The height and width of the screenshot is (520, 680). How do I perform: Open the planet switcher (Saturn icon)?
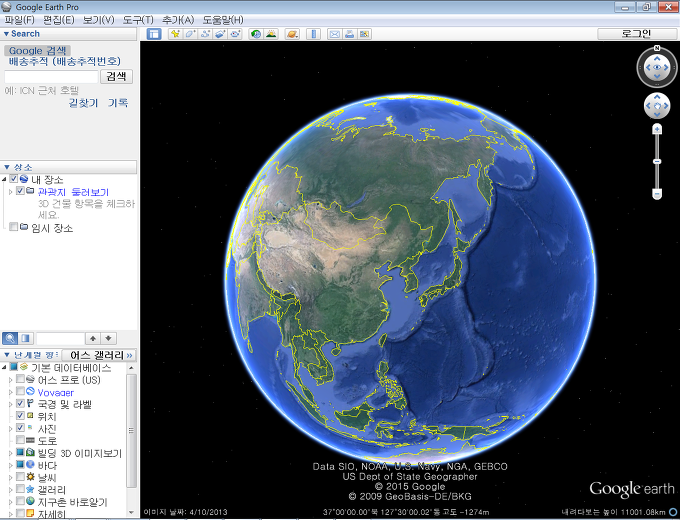click(x=292, y=34)
